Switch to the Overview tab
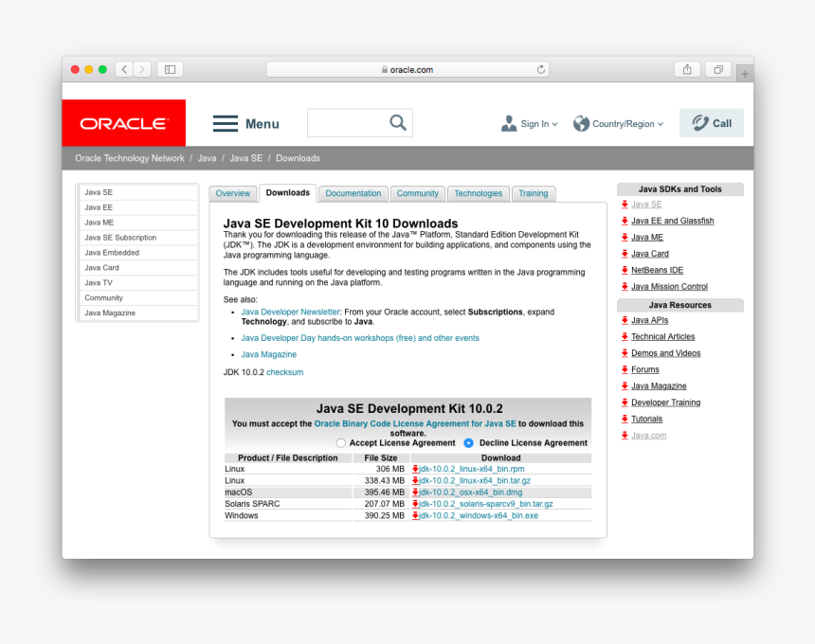815x644 pixels. pyautogui.click(x=232, y=193)
